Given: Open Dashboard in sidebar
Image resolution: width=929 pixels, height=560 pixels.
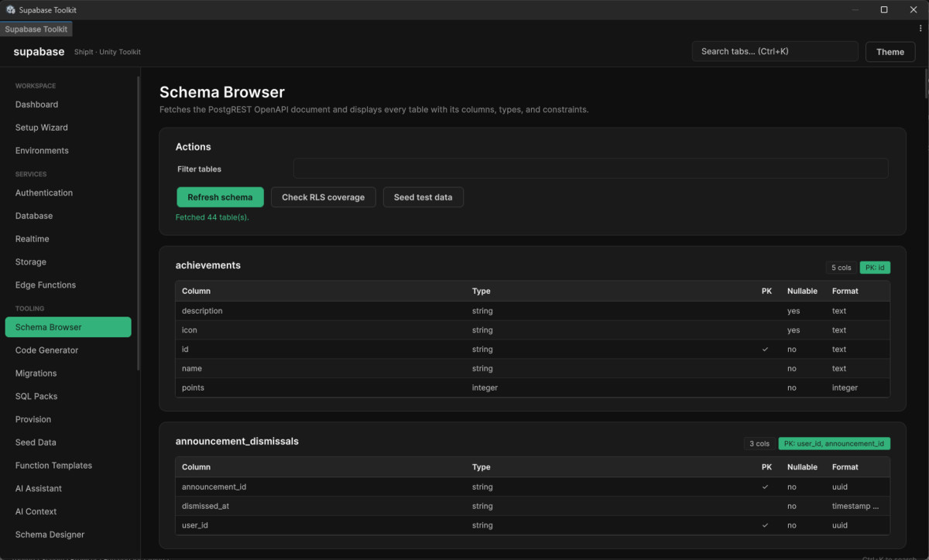Looking at the screenshot, I should click(x=68, y=104).
